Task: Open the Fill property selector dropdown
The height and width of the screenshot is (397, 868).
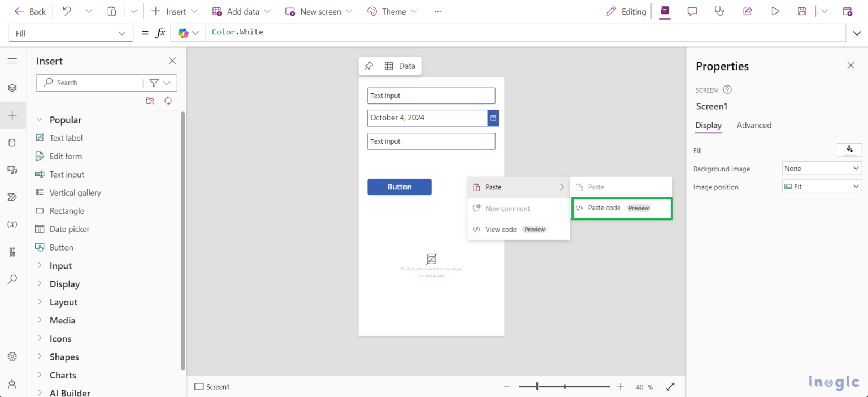Action: click(71, 33)
